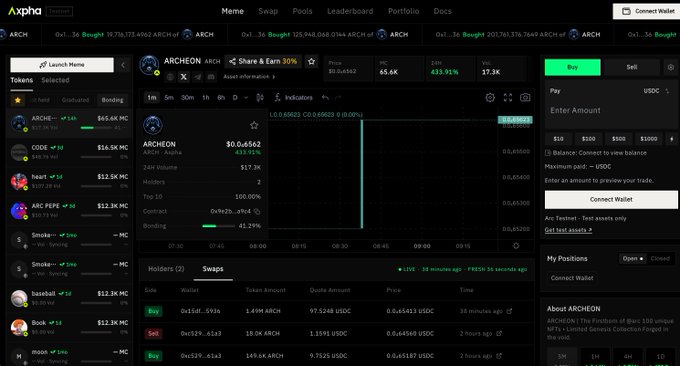This screenshot has width=680, height=366.
Task: Select the CODE token row
Action: 69,152
